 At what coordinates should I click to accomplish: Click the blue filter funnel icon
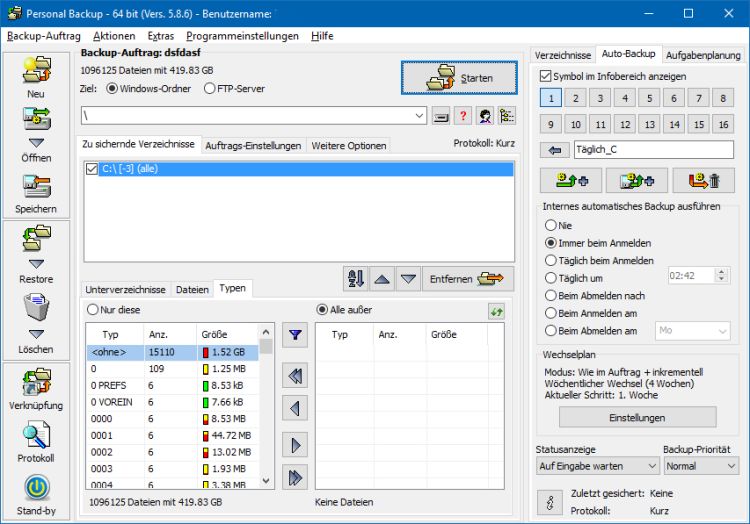[295, 335]
